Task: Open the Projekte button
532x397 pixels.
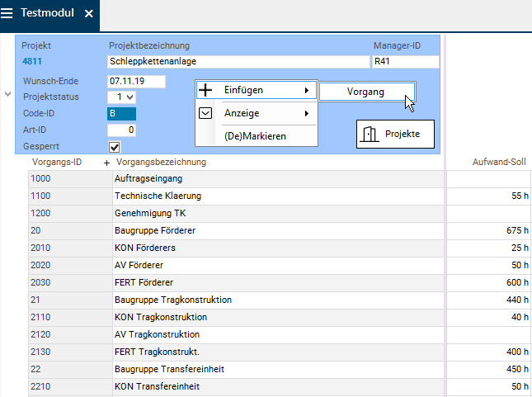Action: pyautogui.click(x=395, y=134)
